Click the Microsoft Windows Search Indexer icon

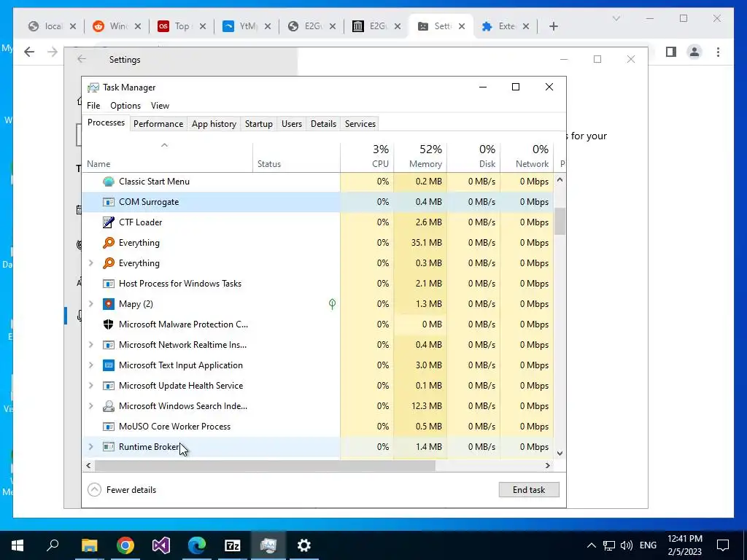(109, 406)
